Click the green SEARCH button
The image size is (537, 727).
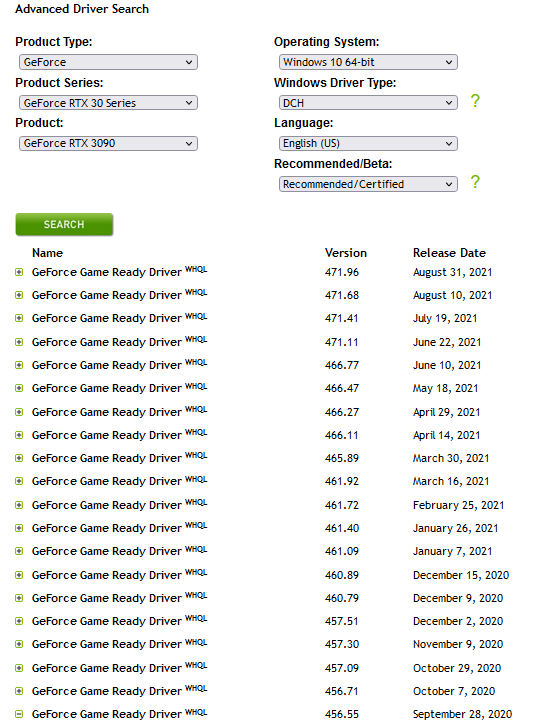click(64, 224)
